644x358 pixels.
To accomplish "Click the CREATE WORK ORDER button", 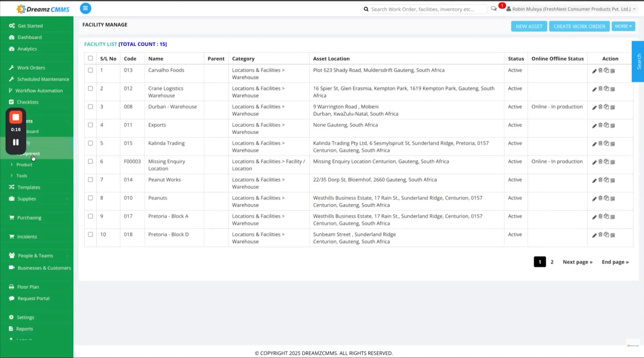I will (579, 26).
